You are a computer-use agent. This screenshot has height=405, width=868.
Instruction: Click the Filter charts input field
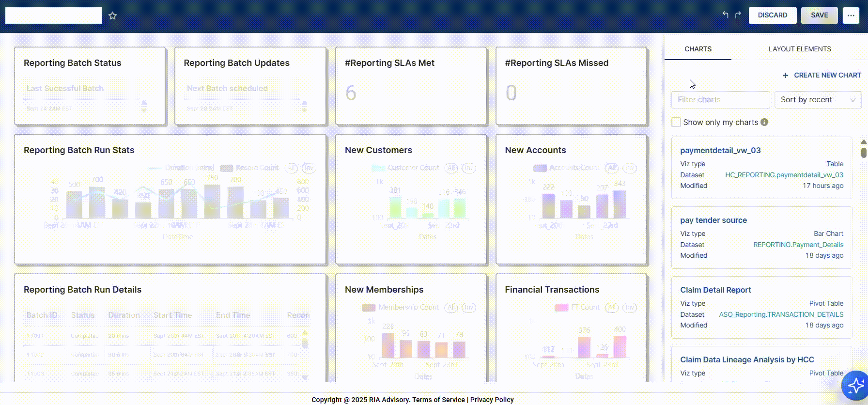(x=720, y=100)
